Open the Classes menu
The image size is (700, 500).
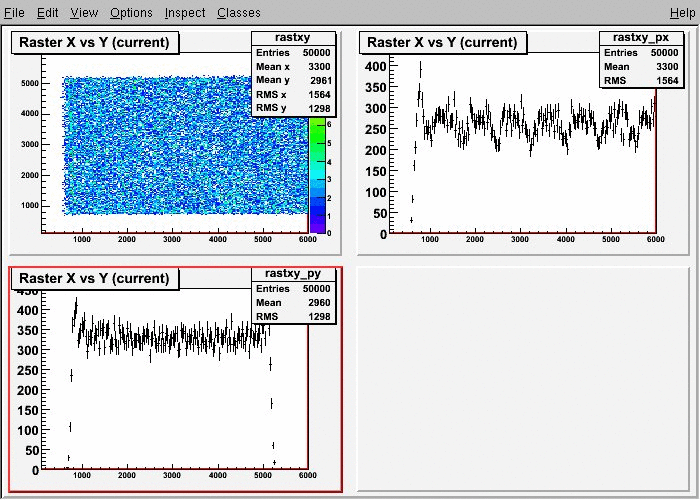click(239, 12)
